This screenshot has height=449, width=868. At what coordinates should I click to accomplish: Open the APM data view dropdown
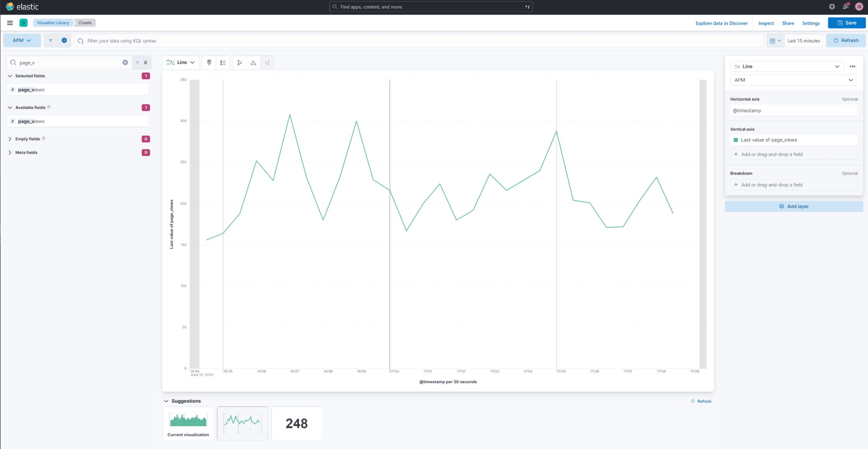click(22, 40)
